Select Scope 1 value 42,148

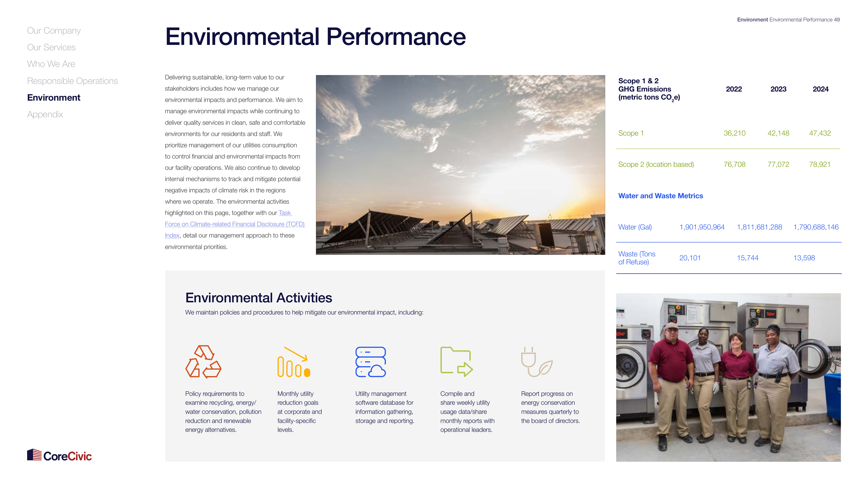pos(778,133)
